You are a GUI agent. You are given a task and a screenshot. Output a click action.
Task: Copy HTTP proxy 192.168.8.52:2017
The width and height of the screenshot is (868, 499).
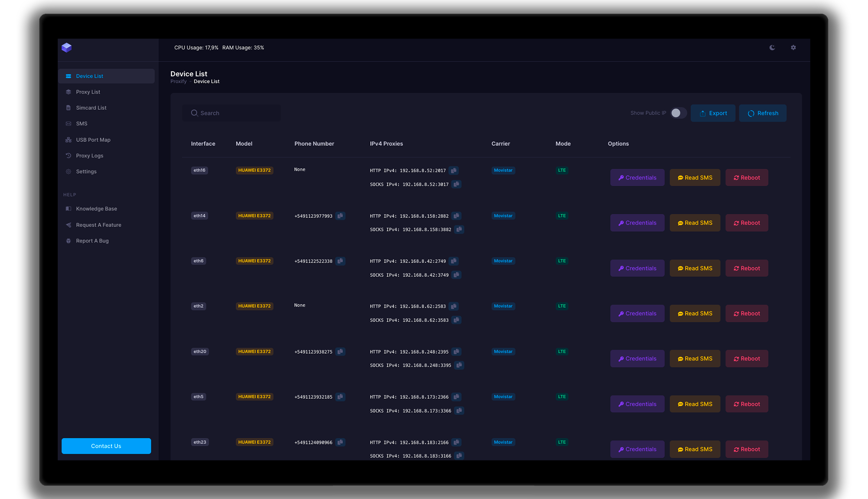pos(454,171)
